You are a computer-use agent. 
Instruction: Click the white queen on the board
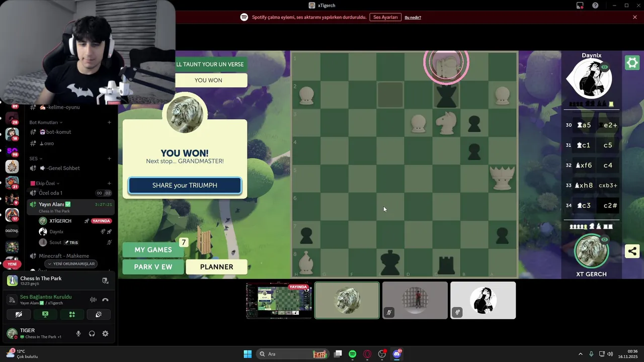[502, 178]
